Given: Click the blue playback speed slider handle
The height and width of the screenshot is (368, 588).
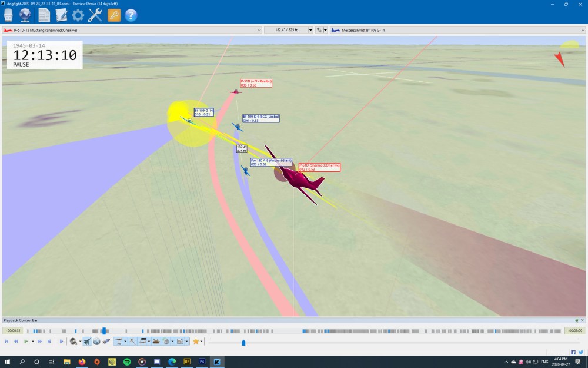Looking at the screenshot, I should (243, 342).
